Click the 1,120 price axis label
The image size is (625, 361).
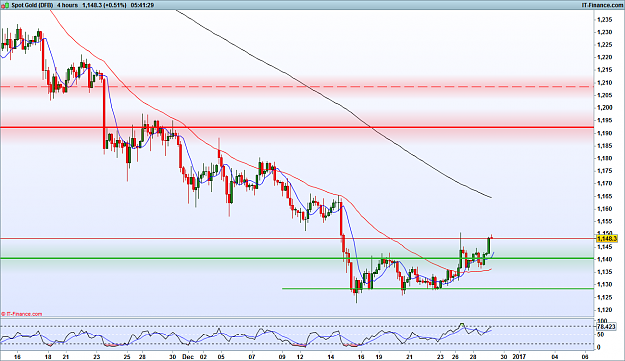(x=605, y=310)
